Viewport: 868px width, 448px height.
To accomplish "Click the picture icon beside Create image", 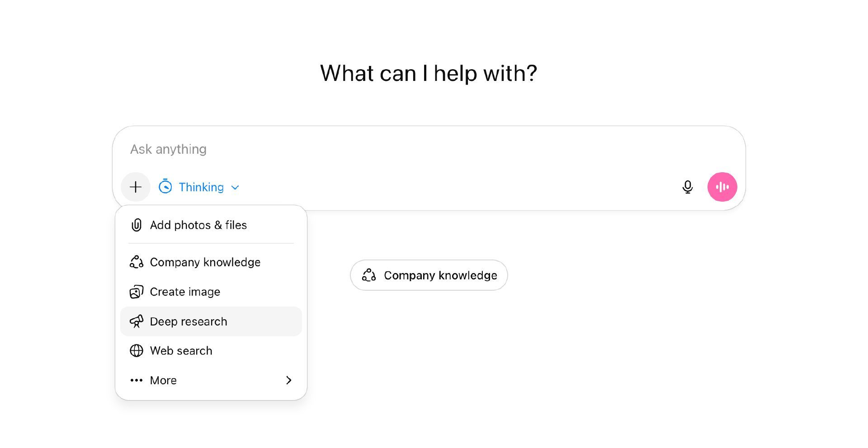I will tap(137, 292).
